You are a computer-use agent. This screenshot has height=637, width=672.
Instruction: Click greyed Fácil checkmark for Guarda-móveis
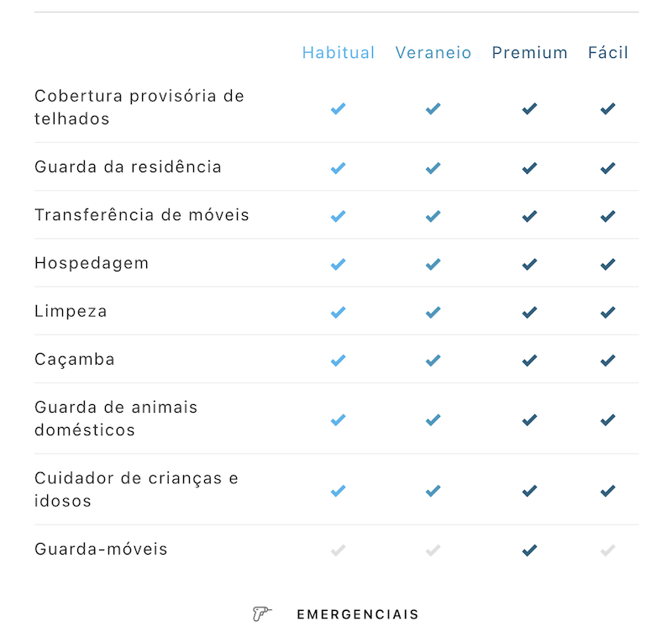[607, 550]
